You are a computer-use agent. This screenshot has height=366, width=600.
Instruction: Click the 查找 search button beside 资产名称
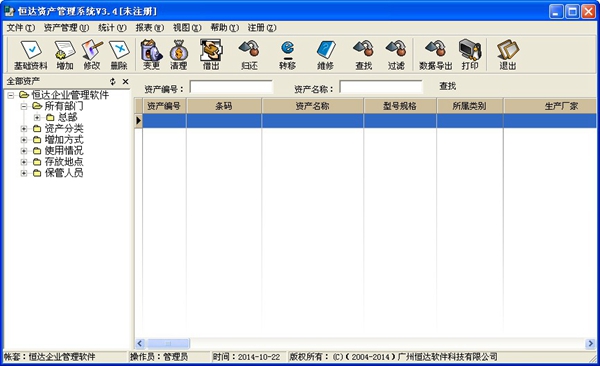pyautogui.click(x=447, y=86)
